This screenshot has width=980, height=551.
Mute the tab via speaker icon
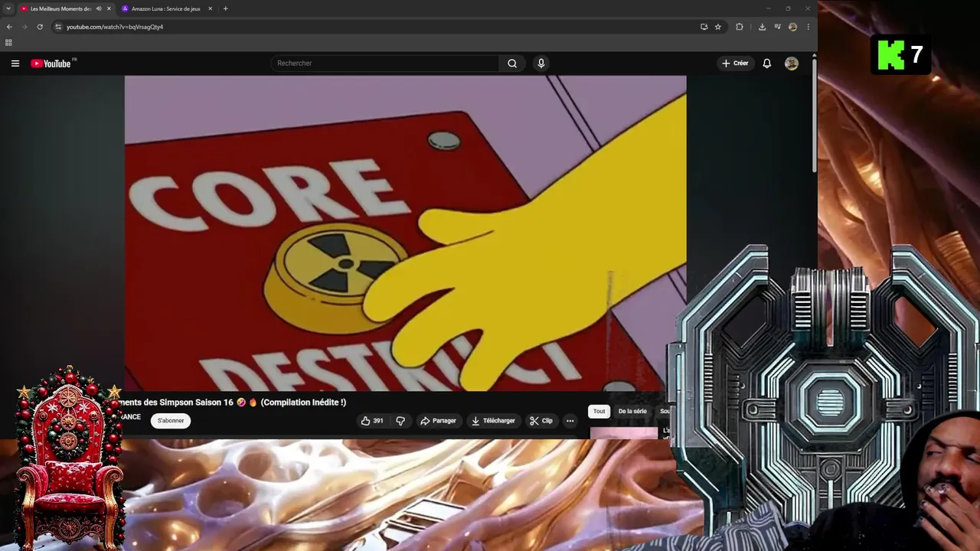click(x=99, y=8)
